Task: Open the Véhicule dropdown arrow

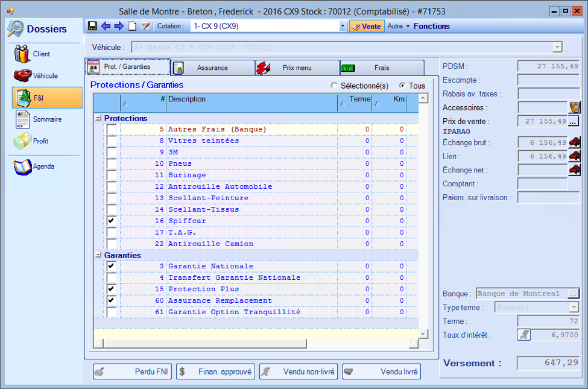Action: pyautogui.click(x=557, y=47)
